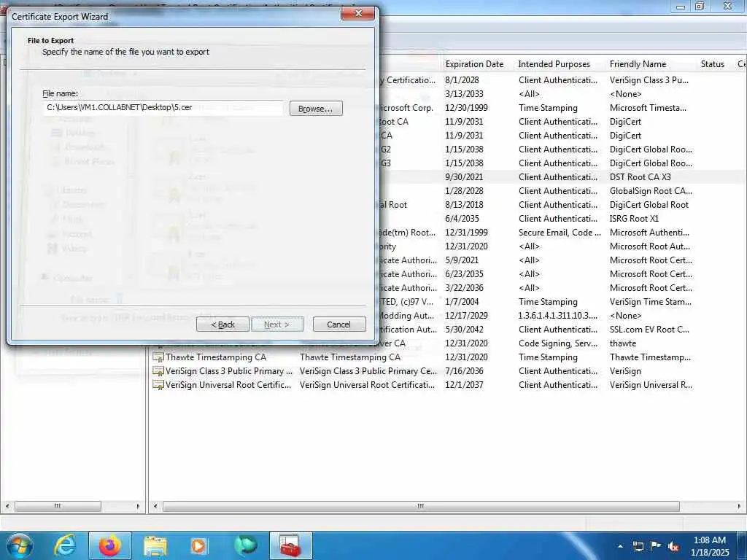Click the left tree pane horizontal scrollbar thumb
This screenshot has height=560, width=747.
(x=58, y=506)
